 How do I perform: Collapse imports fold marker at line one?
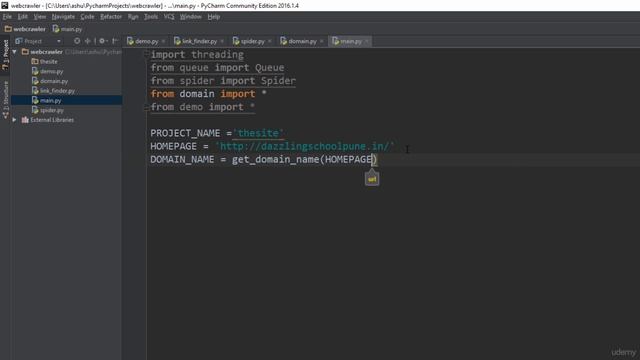[x=147, y=54]
